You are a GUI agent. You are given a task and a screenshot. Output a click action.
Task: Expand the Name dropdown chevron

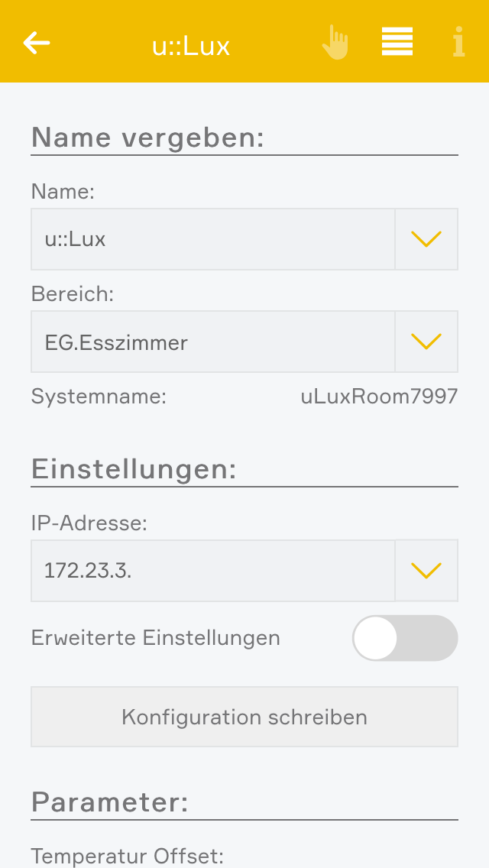tap(426, 239)
